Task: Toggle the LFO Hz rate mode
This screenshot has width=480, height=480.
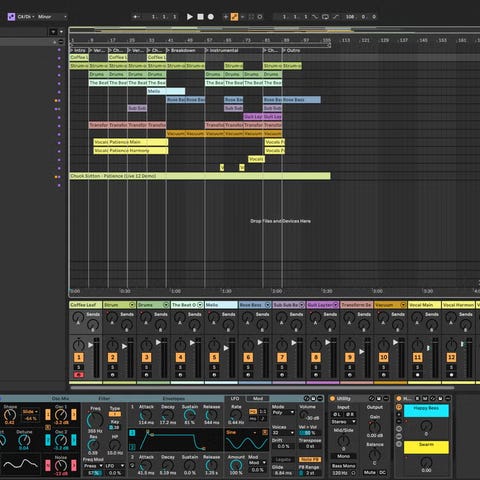Action: tap(253, 411)
